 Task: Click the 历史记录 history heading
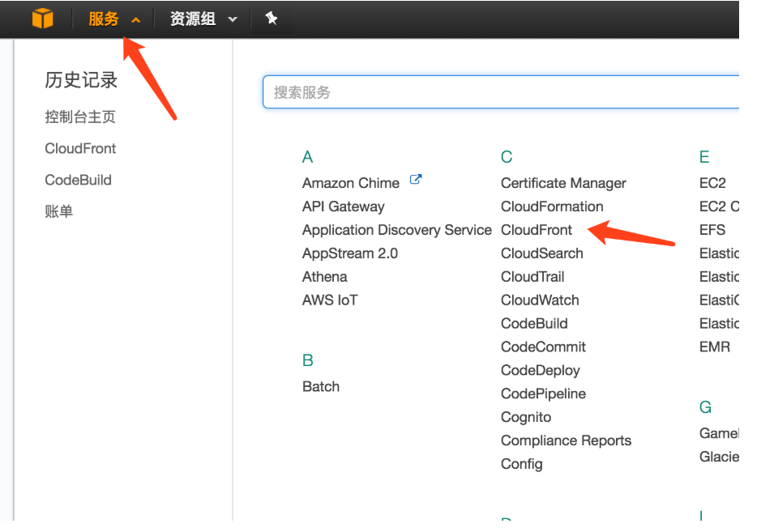click(81, 80)
